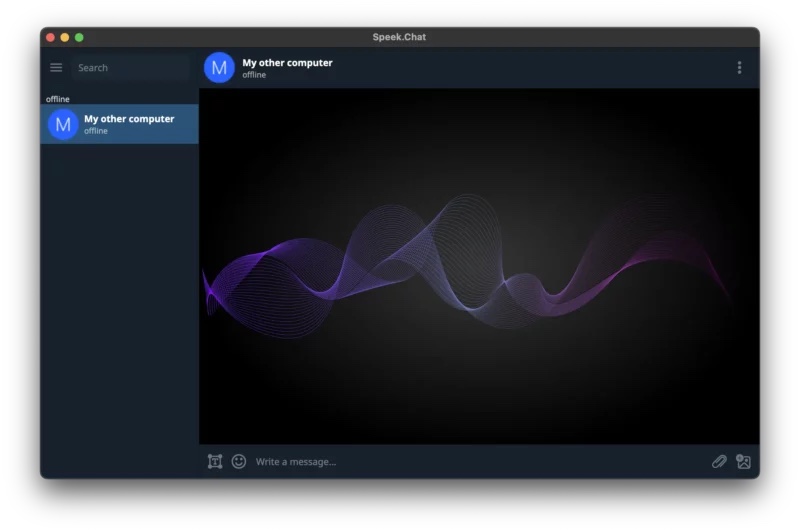Click the text formatting icon beside emoji

tap(215, 461)
